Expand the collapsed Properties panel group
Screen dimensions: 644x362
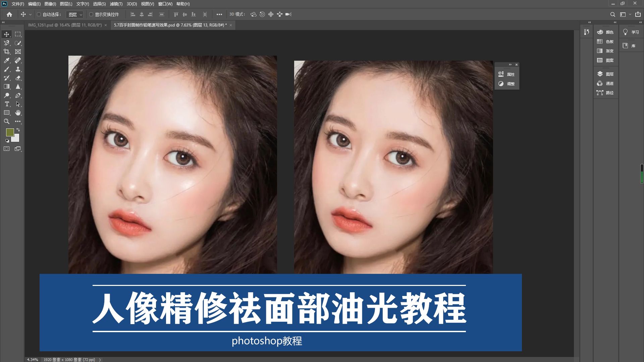(x=510, y=65)
